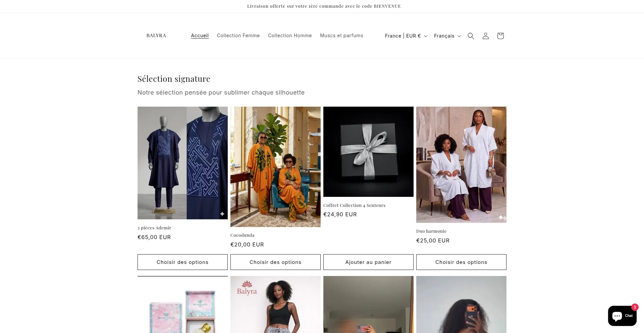Open the Muscs et parfums menu
The image size is (644, 333).
click(x=341, y=36)
